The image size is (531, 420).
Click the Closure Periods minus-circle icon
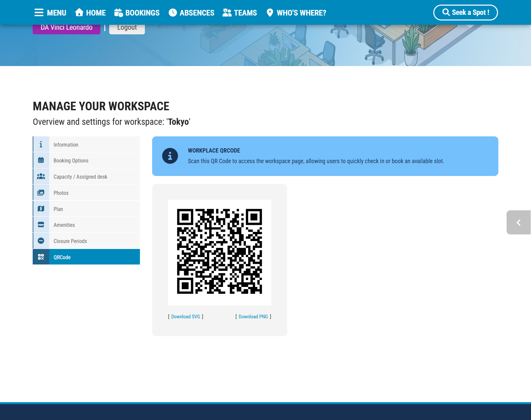coord(41,241)
